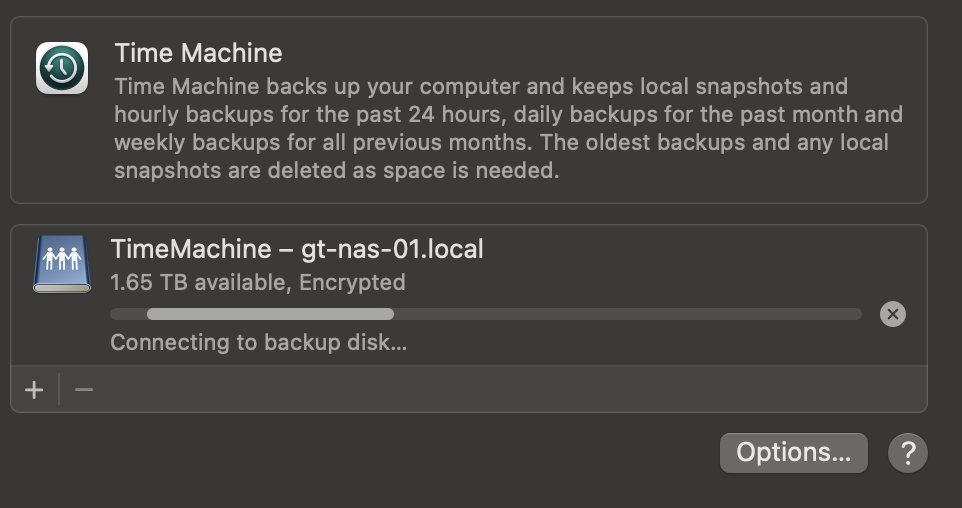Click the network backup disk icon
Image resolution: width=962 pixels, height=508 pixels.
[x=62, y=265]
